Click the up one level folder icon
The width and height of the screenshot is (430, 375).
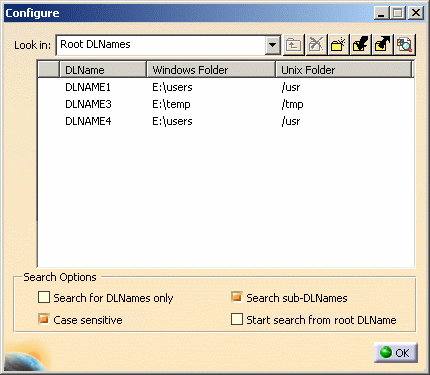pyautogui.click(x=294, y=45)
